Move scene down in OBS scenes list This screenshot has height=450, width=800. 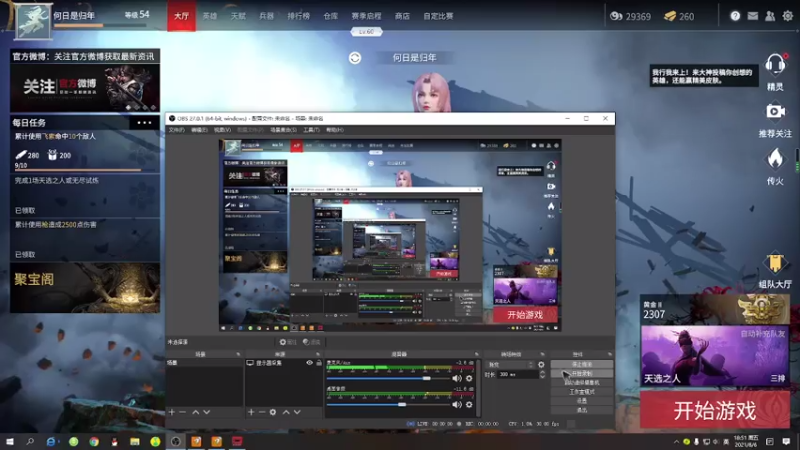click(x=207, y=412)
